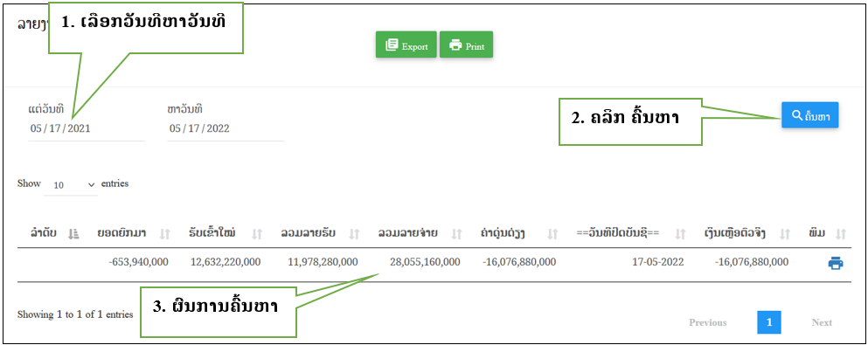
Task: Click sort arrows beside ວັນທີປິດບັນຊີ column
Action: tap(680, 234)
